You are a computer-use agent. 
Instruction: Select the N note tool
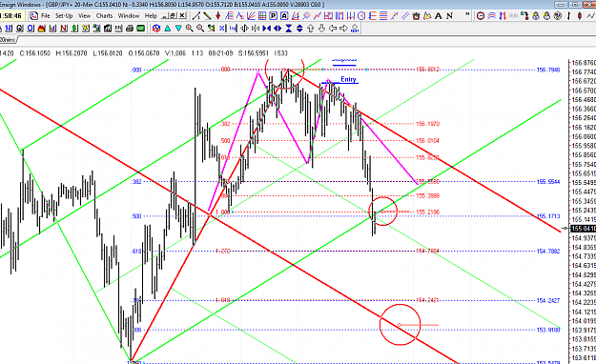[x=449, y=16]
